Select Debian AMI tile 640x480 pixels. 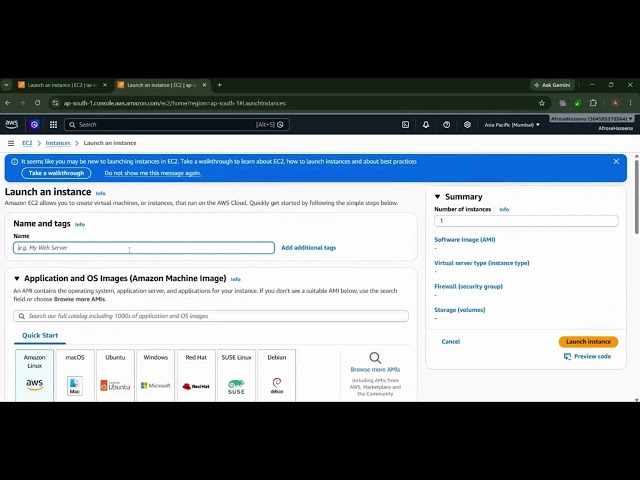tap(277, 376)
